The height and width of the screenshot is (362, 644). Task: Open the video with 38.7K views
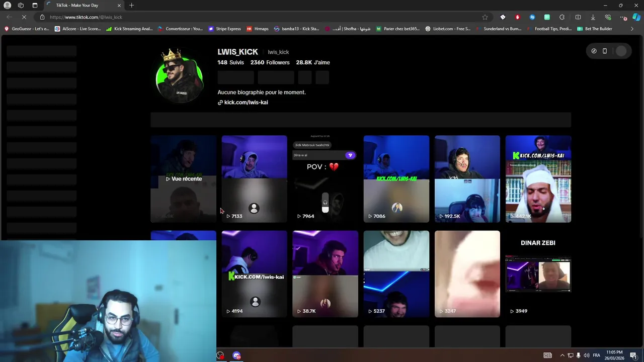[x=325, y=274]
